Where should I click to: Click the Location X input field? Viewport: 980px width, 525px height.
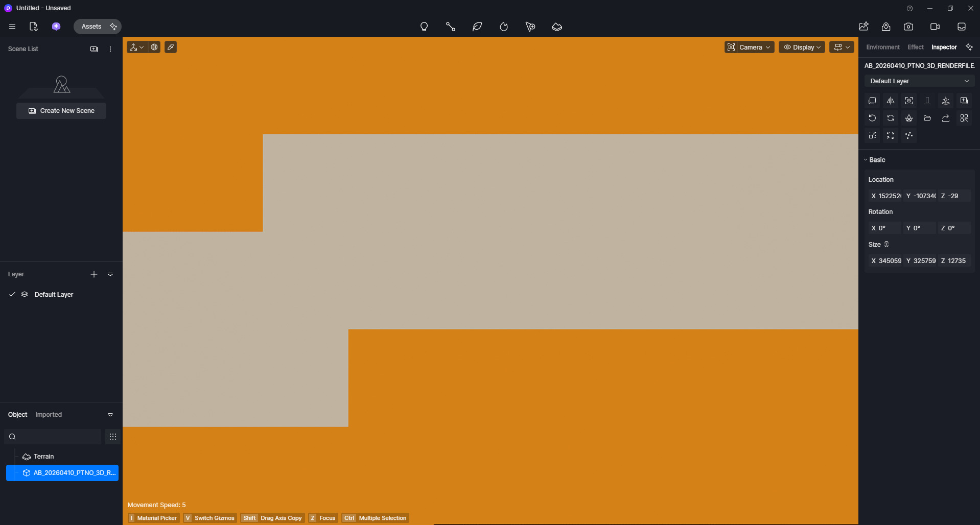pos(889,196)
